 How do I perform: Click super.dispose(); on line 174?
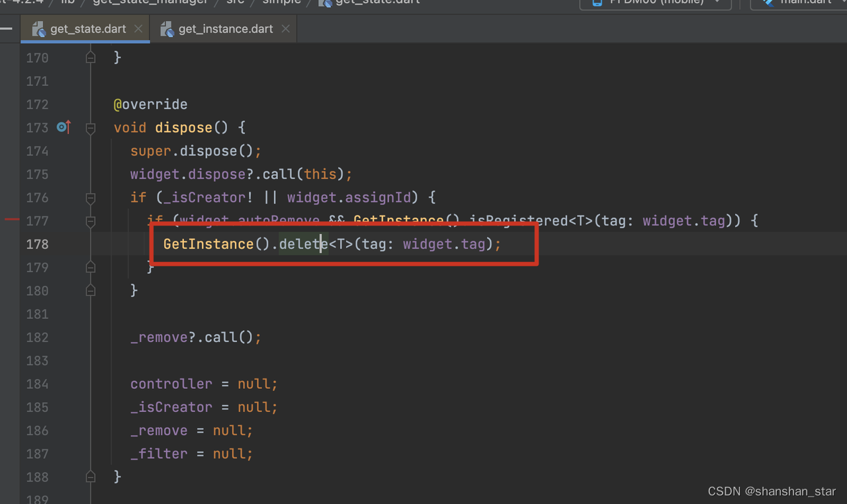tap(196, 151)
